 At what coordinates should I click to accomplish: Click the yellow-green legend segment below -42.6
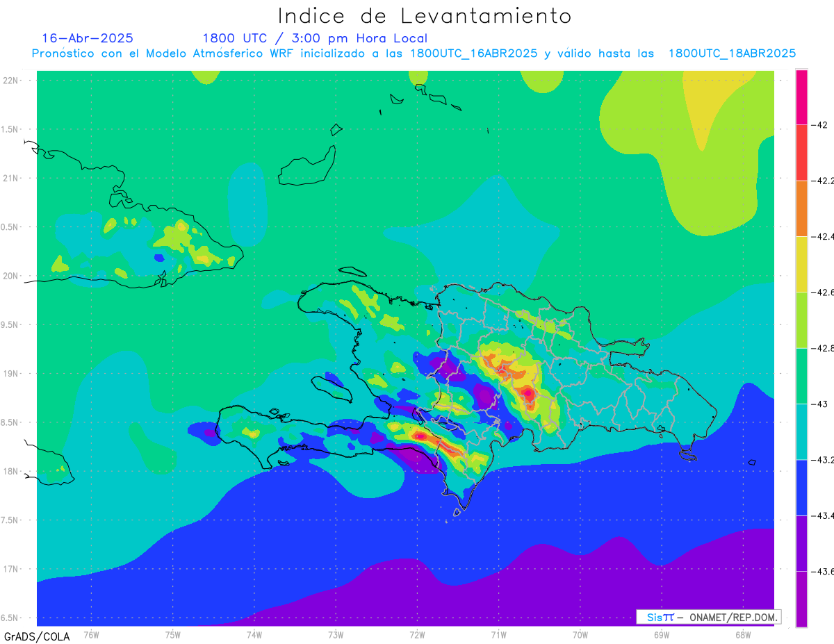(x=801, y=320)
